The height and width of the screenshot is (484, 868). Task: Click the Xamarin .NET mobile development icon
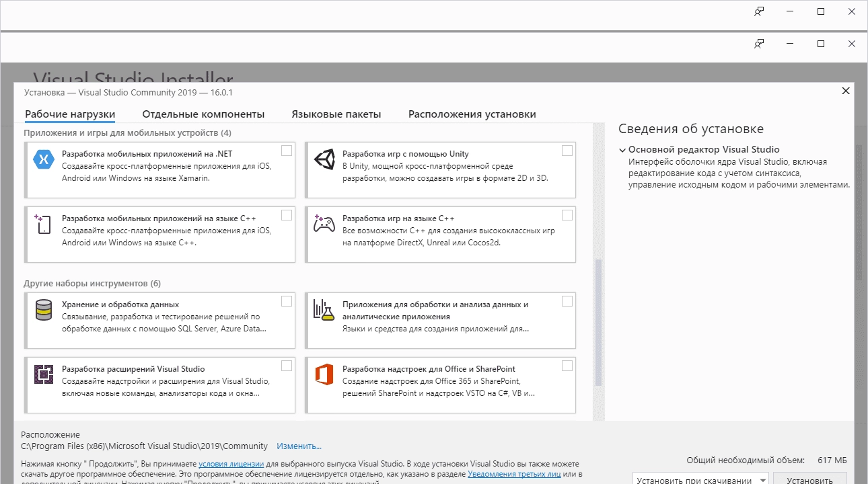pos(43,159)
